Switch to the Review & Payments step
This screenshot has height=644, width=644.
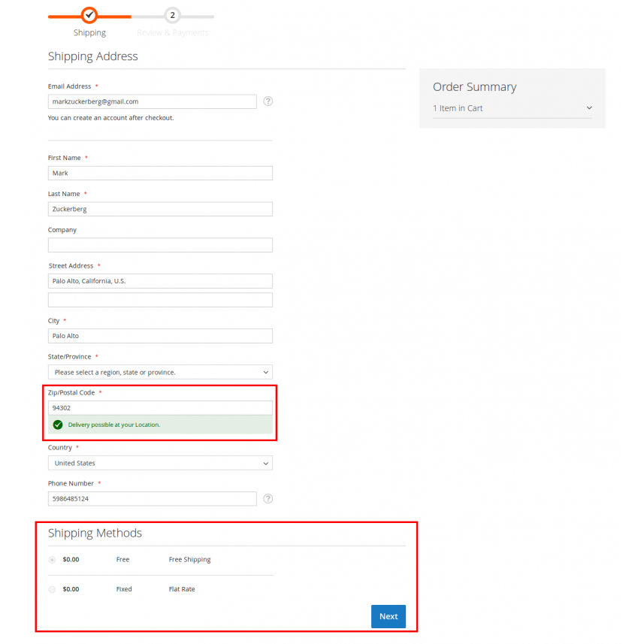click(x=174, y=32)
